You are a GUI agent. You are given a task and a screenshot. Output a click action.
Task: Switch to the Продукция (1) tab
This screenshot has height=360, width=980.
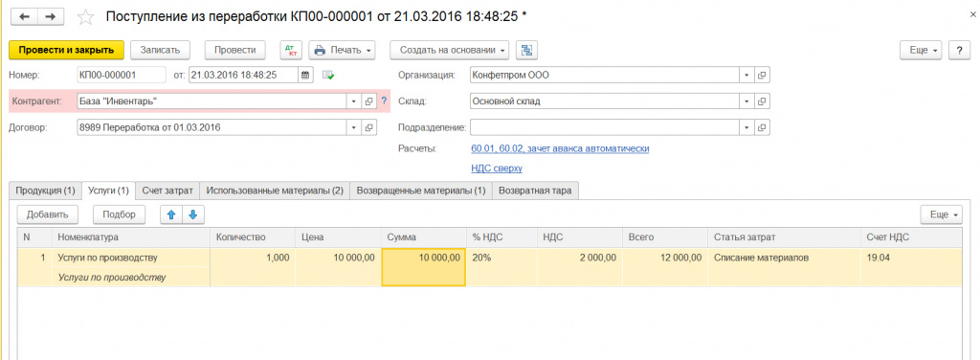click(45, 191)
